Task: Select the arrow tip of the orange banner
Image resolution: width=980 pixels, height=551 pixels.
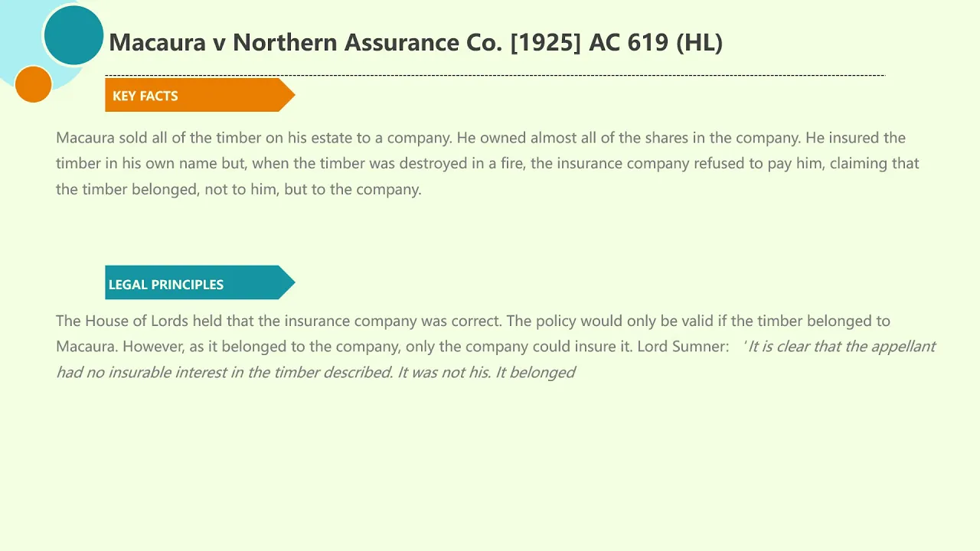Action: pyautogui.click(x=287, y=95)
